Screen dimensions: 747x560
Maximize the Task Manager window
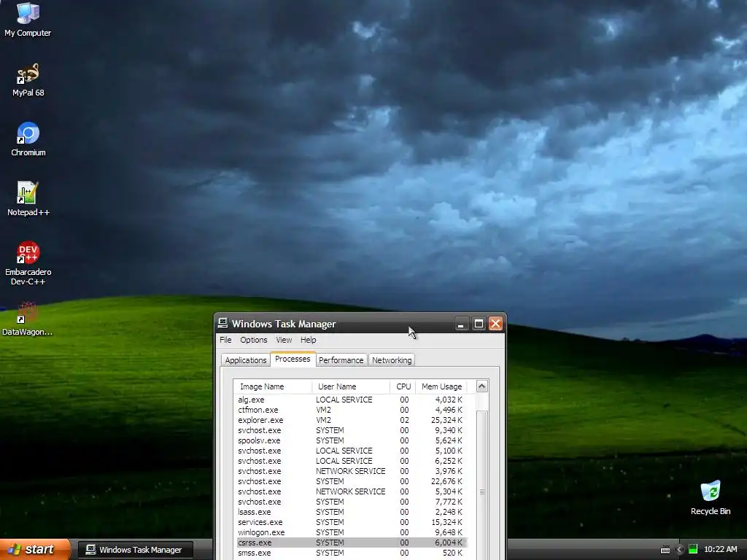pos(479,324)
